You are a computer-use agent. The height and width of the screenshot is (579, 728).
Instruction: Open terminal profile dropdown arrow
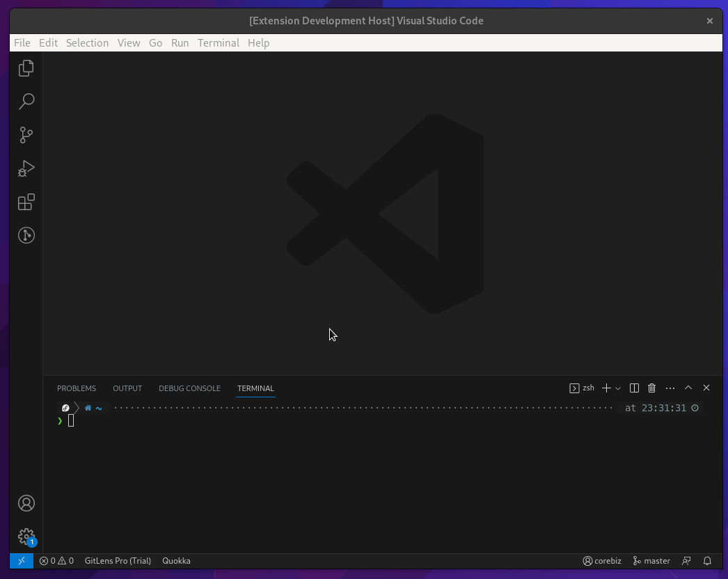point(617,388)
